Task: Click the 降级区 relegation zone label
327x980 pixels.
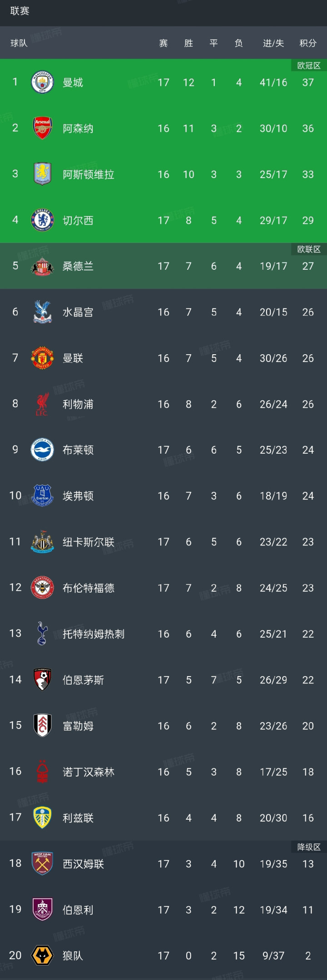Action: [309, 847]
